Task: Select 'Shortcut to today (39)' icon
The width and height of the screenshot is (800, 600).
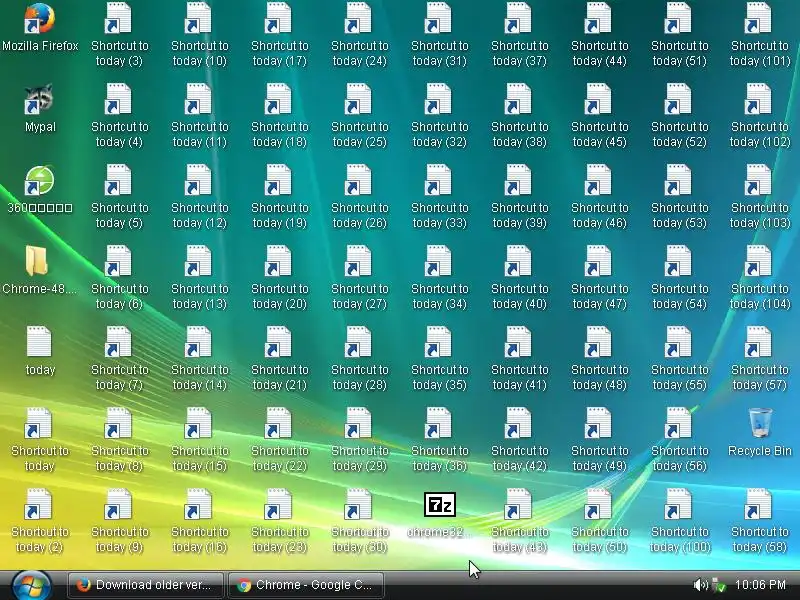Action: [519, 197]
